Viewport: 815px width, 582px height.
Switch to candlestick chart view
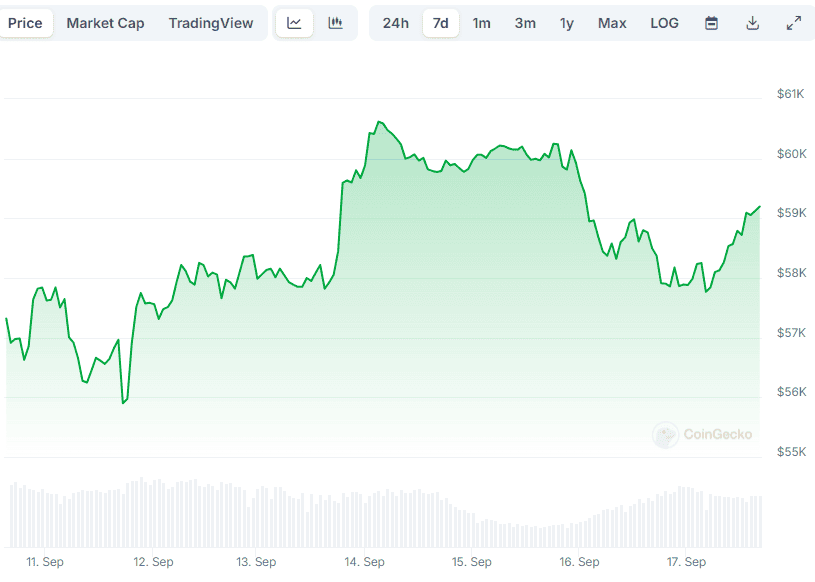(336, 23)
